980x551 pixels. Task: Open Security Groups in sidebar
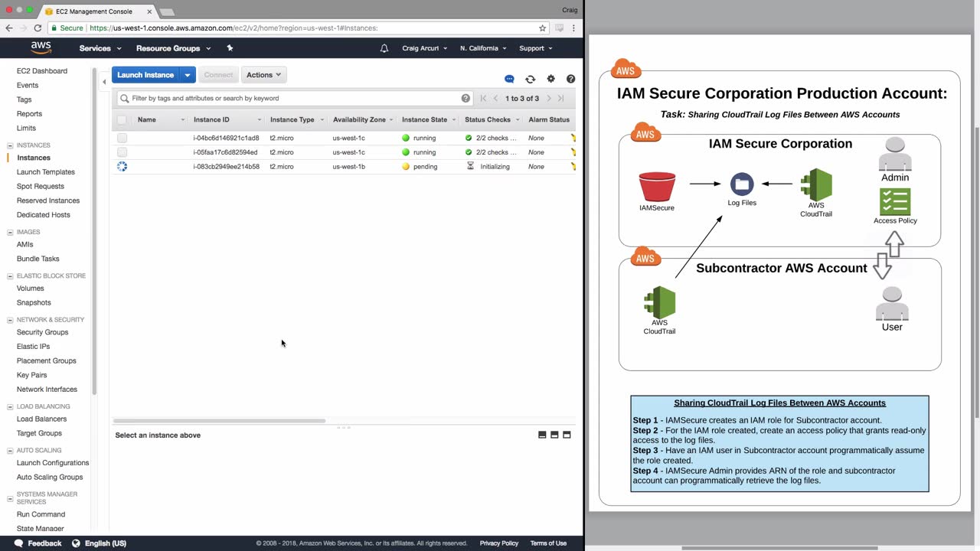[x=42, y=332]
